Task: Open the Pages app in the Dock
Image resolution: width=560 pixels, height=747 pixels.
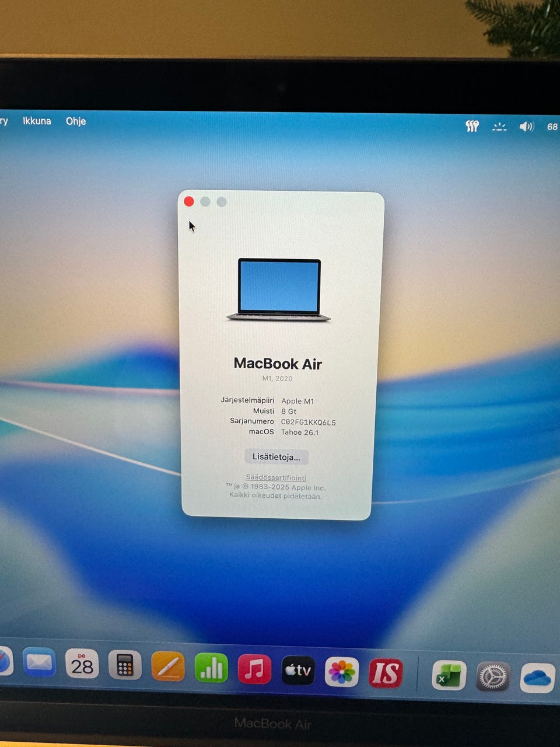Action: pyautogui.click(x=168, y=666)
